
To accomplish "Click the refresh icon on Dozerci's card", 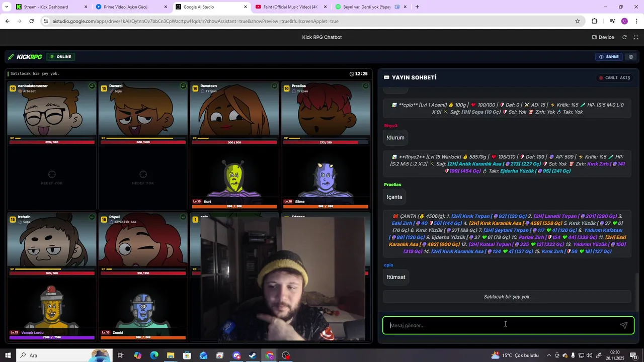I will [x=183, y=86].
